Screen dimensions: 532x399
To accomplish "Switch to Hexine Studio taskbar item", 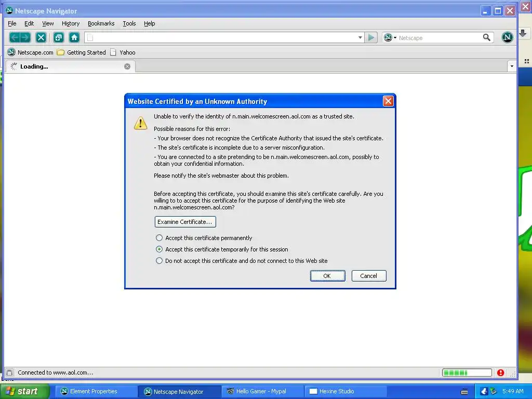I will point(344,392).
